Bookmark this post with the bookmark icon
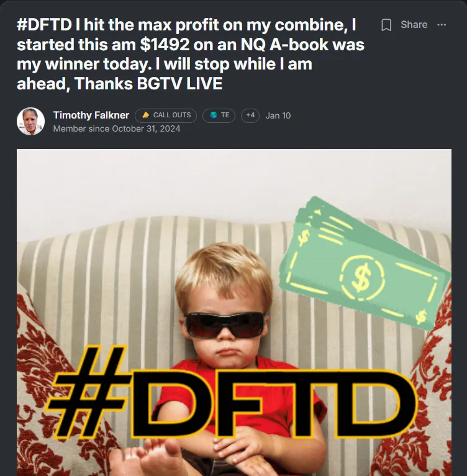Viewport: 467px width, 476px height. (x=386, y=25)
